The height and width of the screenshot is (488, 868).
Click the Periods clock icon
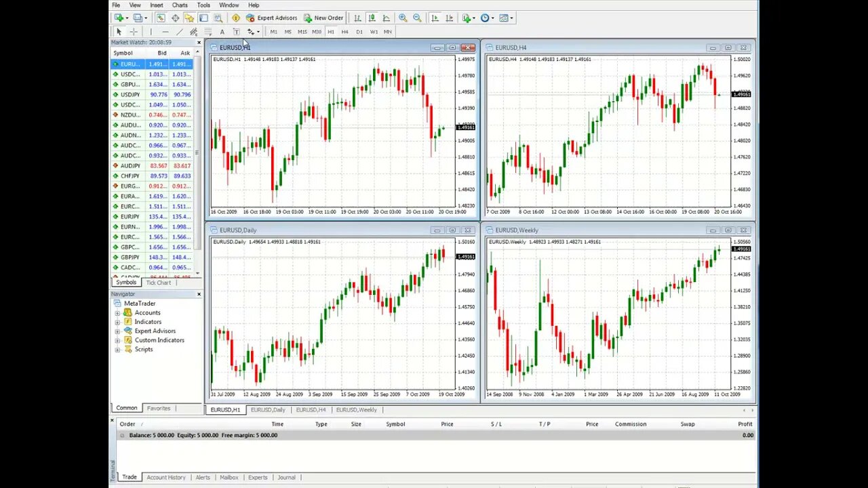485,18
